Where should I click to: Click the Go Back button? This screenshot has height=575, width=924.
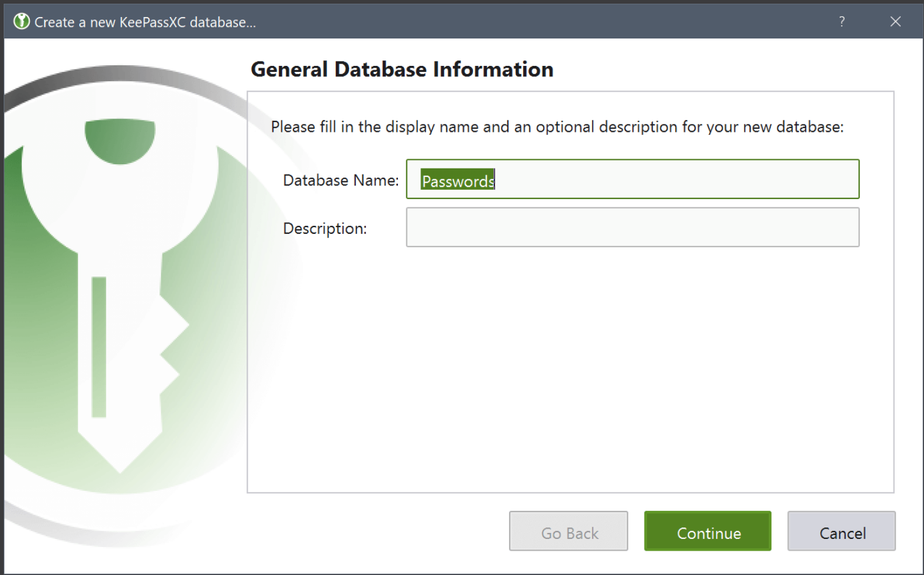[568, 532]
